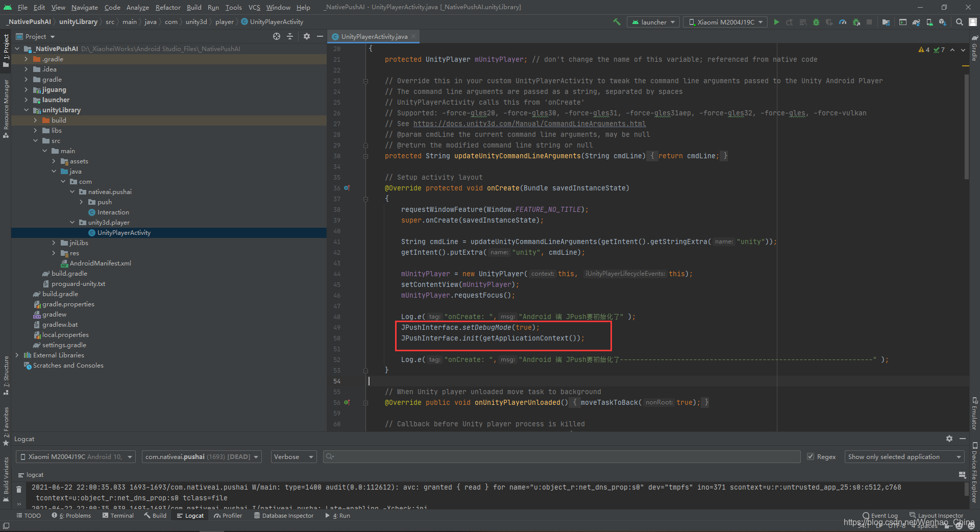Click override gutter icon beside onCreate
980x532 pixels.
(347, 188)
